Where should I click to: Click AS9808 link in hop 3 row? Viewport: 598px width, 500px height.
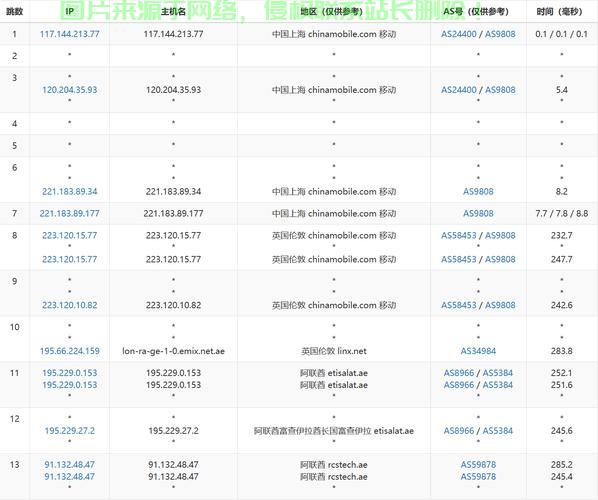coord(500,90)
